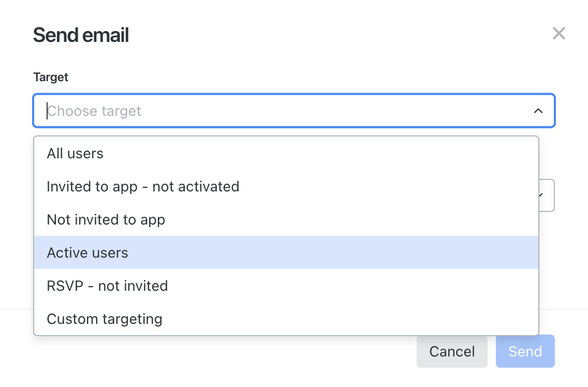The height and width of the screenshot is (387, 588).
Task: Select All users as the target
Action: [x=286, y=153]
